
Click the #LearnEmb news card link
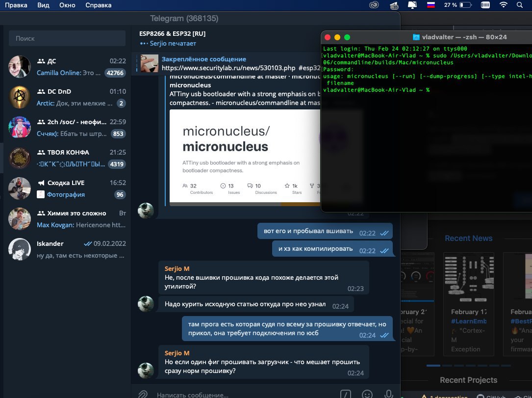[469, 321]
